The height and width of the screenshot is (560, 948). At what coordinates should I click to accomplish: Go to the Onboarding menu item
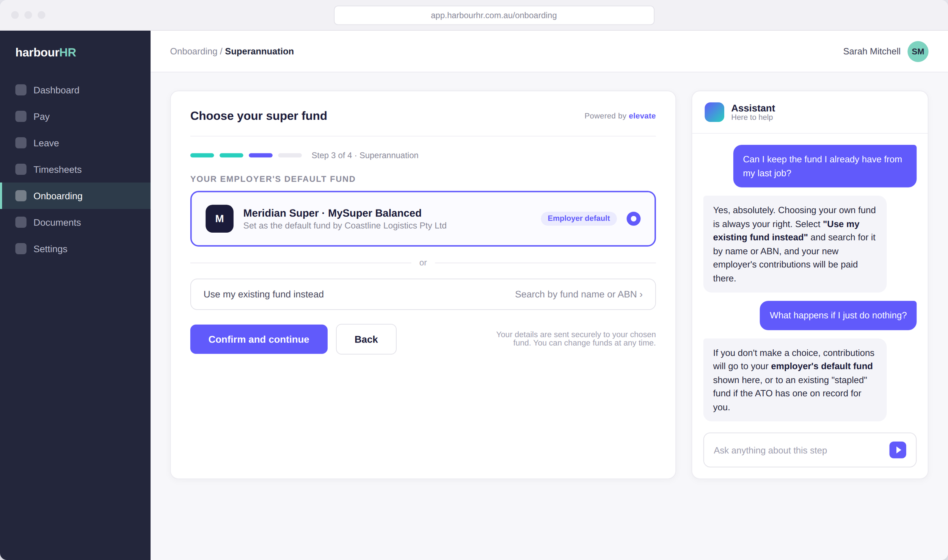click(76, 196)
